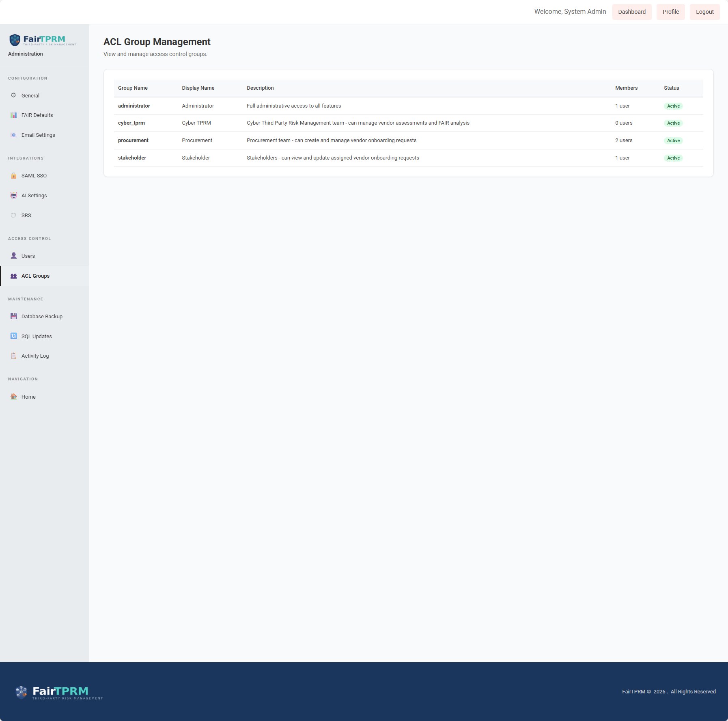Image resolution: width=728 pixels, height=721 pixels.
Task: Select the cyber_tprm group row name
Action: click(131, 123)
